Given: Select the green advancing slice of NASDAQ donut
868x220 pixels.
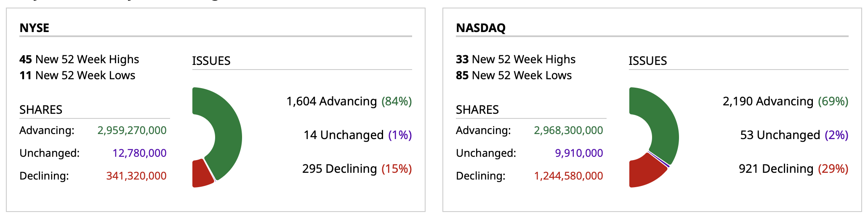Looking at the screenshot, I should [662, 126].
